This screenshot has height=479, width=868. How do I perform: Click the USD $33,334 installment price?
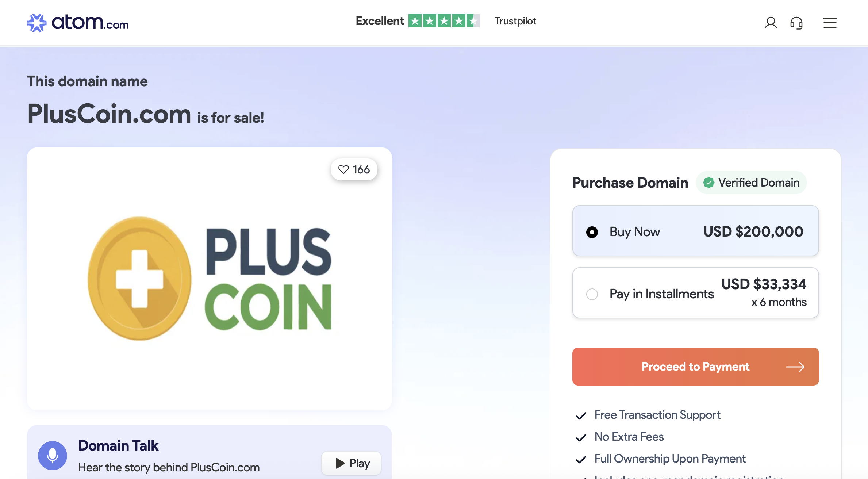point(764,284)
